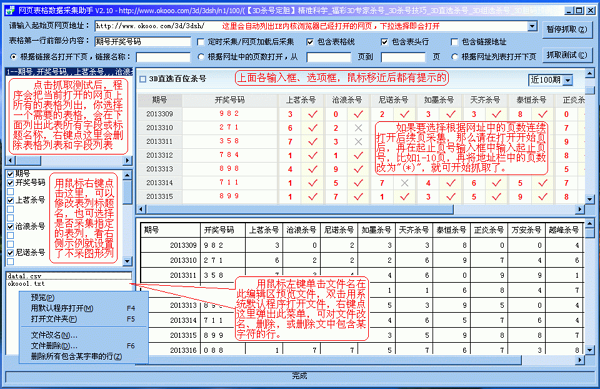Toggle the 沧浪杀号 field checkbox

click(x=11, y=226)
